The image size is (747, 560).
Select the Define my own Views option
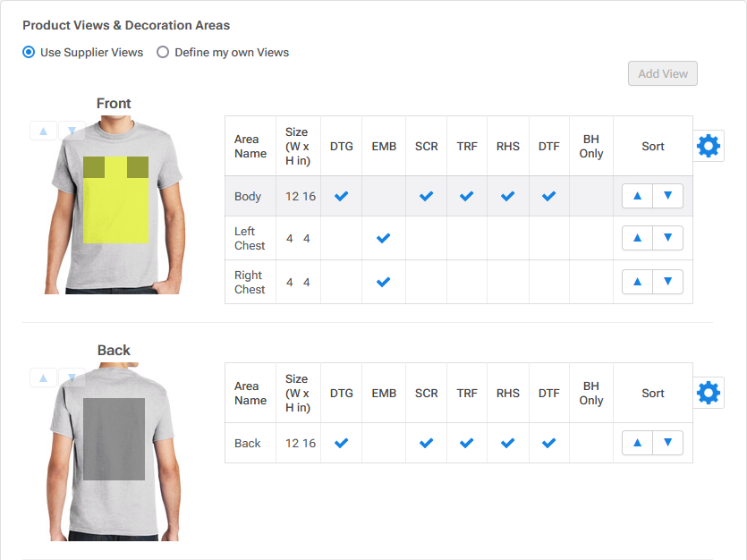click(x=162, y=53)
